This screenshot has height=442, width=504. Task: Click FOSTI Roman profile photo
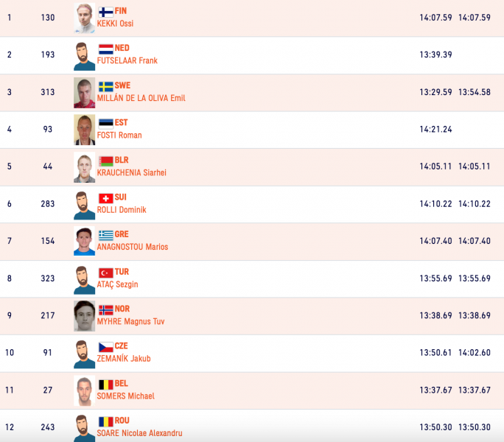click(84, 130)
